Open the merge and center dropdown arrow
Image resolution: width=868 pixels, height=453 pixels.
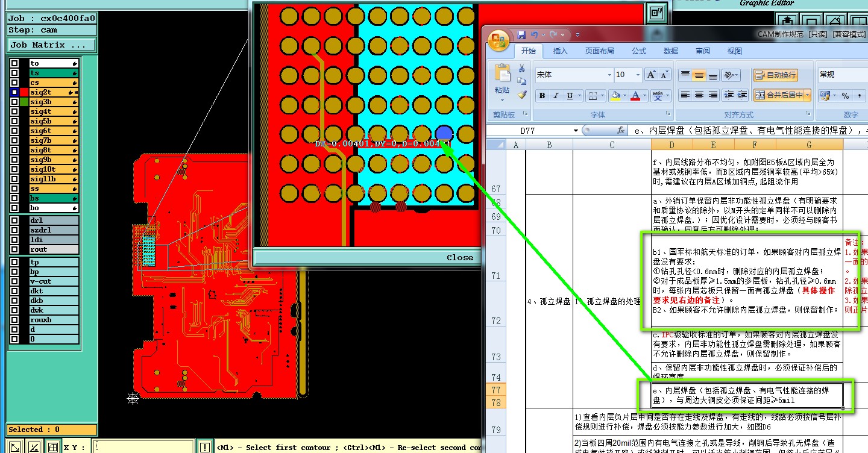[x=807, y=95]
